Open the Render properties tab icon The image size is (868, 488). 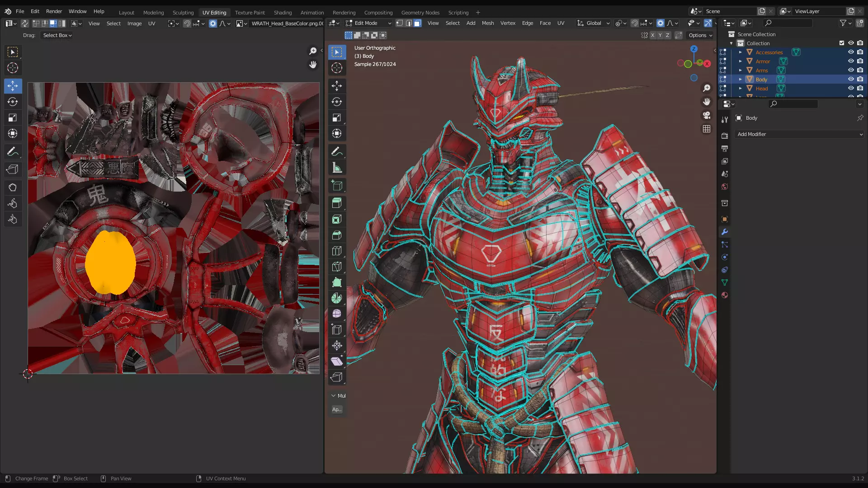pos(725,136)
